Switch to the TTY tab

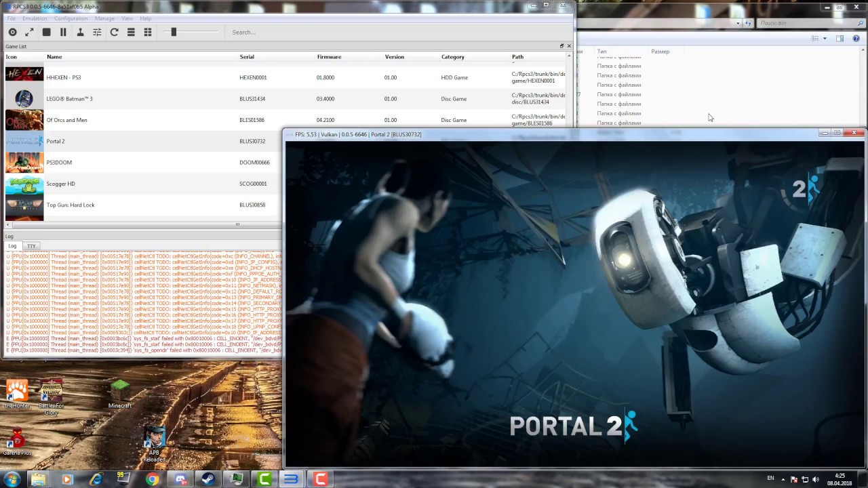coord(31,246)
